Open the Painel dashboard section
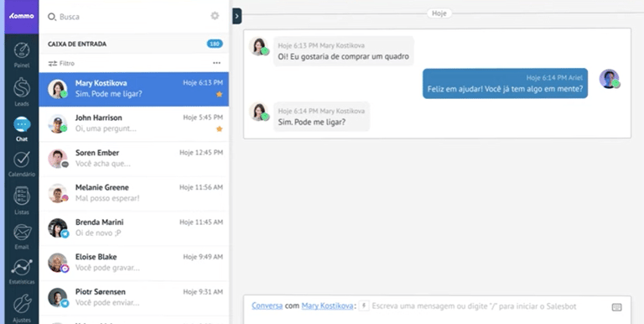Viewport: 644px width, 324px height. 22,55
